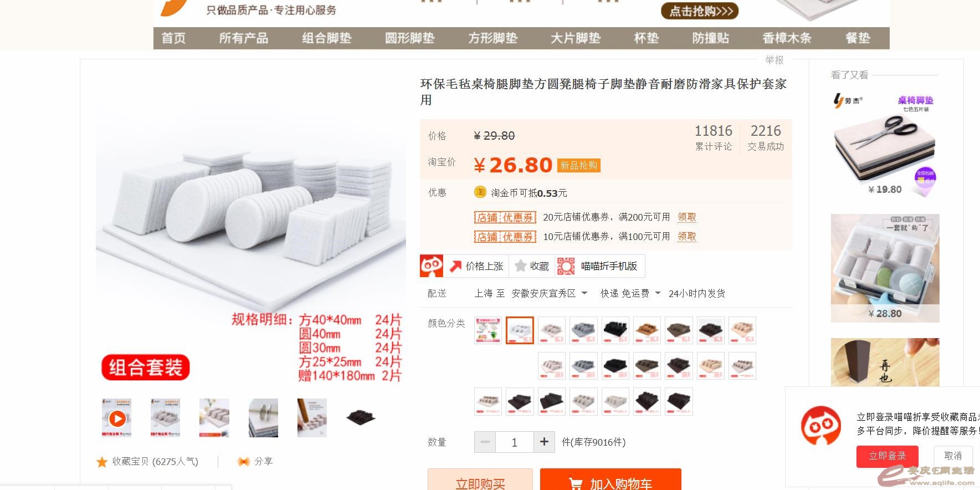Select the selected white pad color option
Viewport: 980px width, 490px height.
click(520, 330)
